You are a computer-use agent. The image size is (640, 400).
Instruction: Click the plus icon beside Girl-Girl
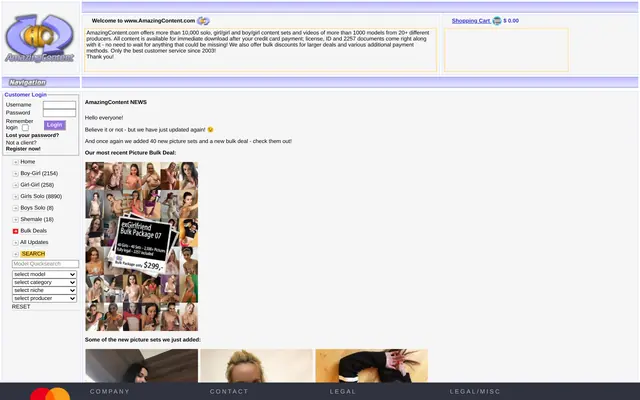[16, 185]
